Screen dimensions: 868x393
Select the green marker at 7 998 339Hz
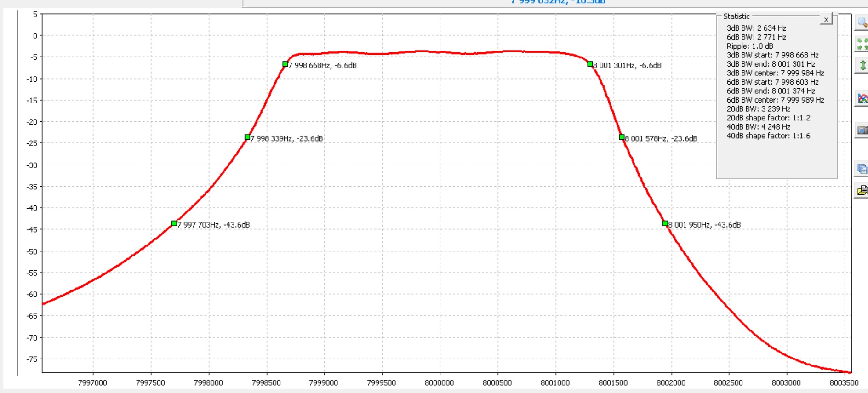pyautogui.click(x=247, y=137)
